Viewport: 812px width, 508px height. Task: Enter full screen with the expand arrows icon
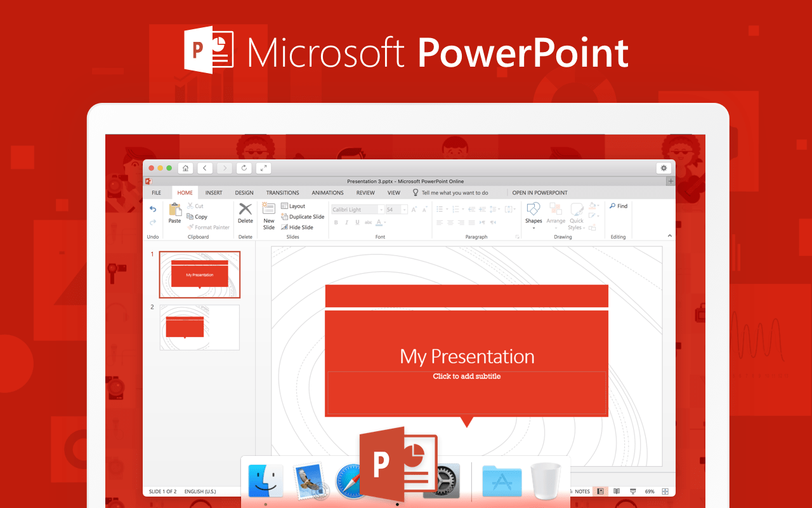coord(264,168)
